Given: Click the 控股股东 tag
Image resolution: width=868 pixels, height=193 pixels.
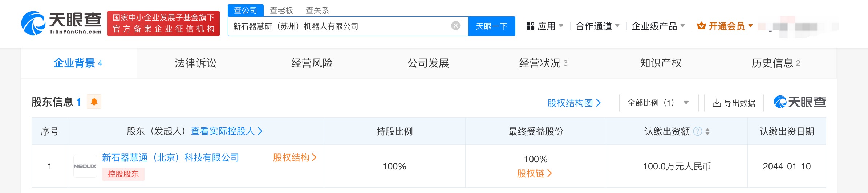Looking at the screenshot, I should [x=123, y=174].
